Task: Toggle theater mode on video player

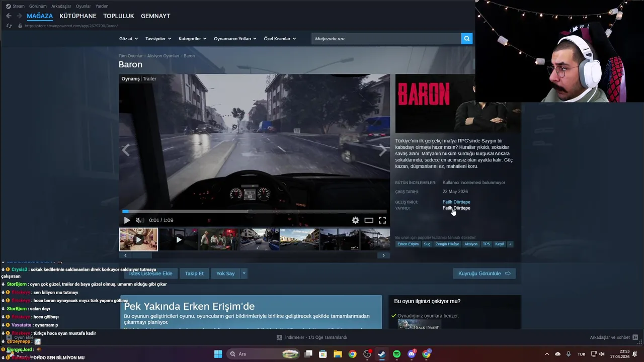Action: click(x=369, y=220)
